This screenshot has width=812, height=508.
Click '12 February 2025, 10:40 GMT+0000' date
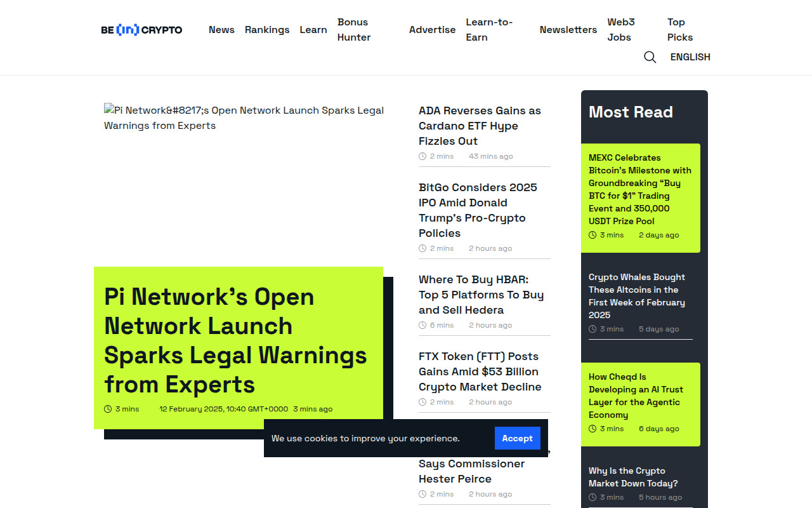[224, 409]
